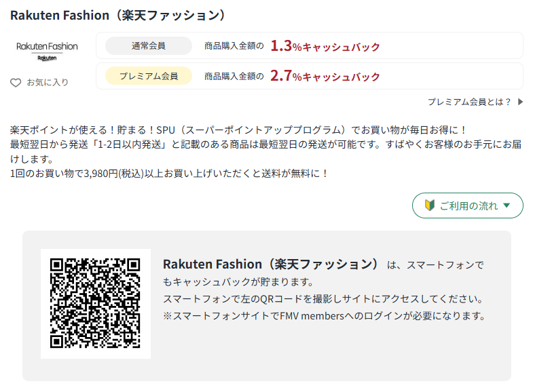Click the Rakuten Fashion logo
This screenshot has height=392, width=533.
point(47,51)
